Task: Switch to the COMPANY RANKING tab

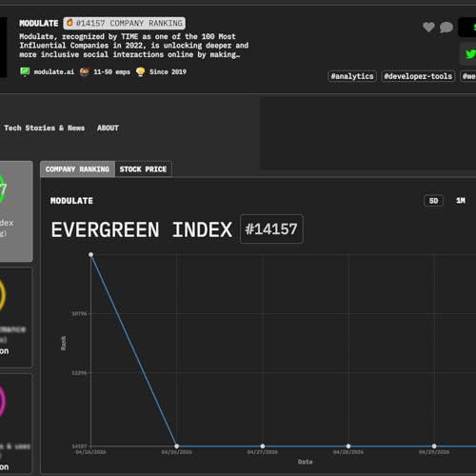Action: 77,169
